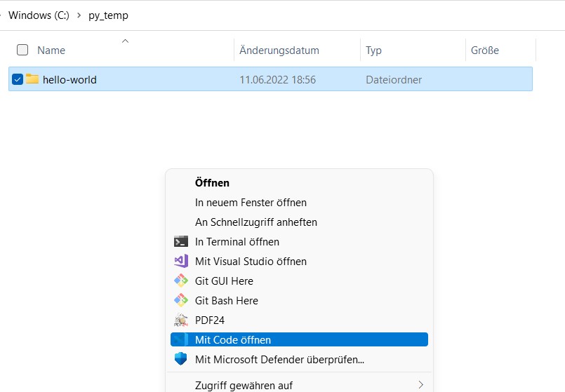Click the Terminal icon in context menu

tap(181, 242)
